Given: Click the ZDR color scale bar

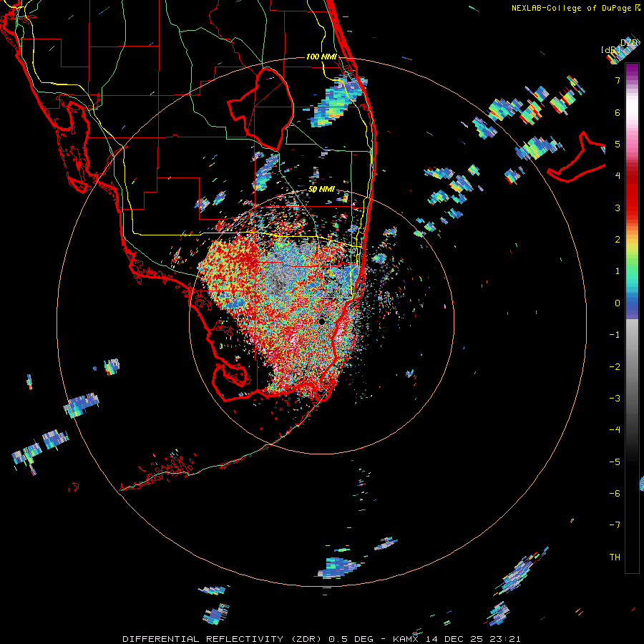Looking at the screenshot, I should pyautogui.click(x=632, y=318).
